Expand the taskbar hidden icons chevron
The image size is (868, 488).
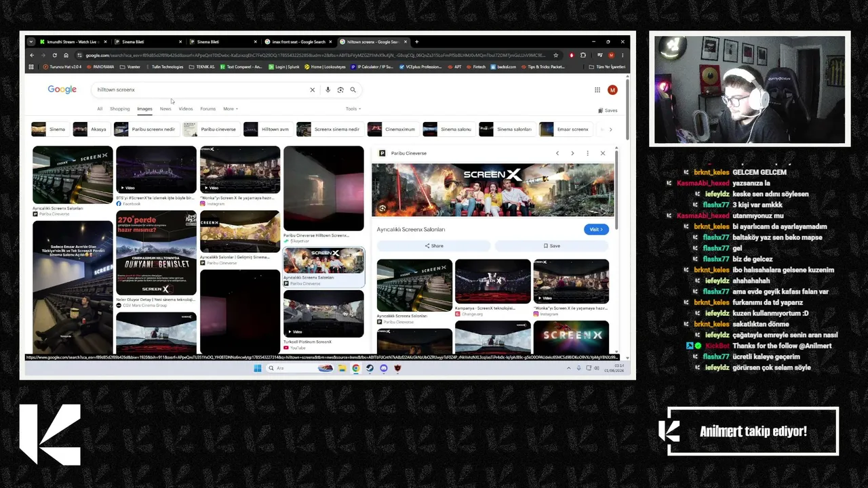[569, 368]
